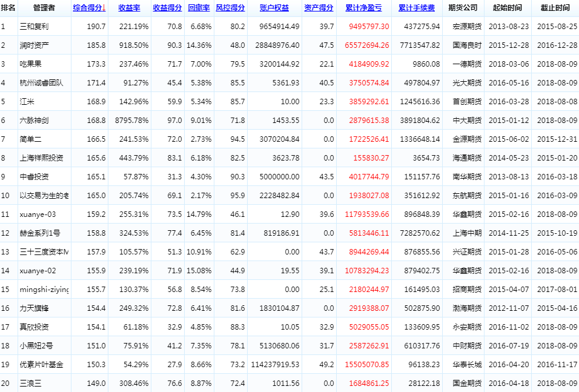This screenshot has width=579, height=392.
Task: Click account equity 28848976.40
Action: point(277,45)
